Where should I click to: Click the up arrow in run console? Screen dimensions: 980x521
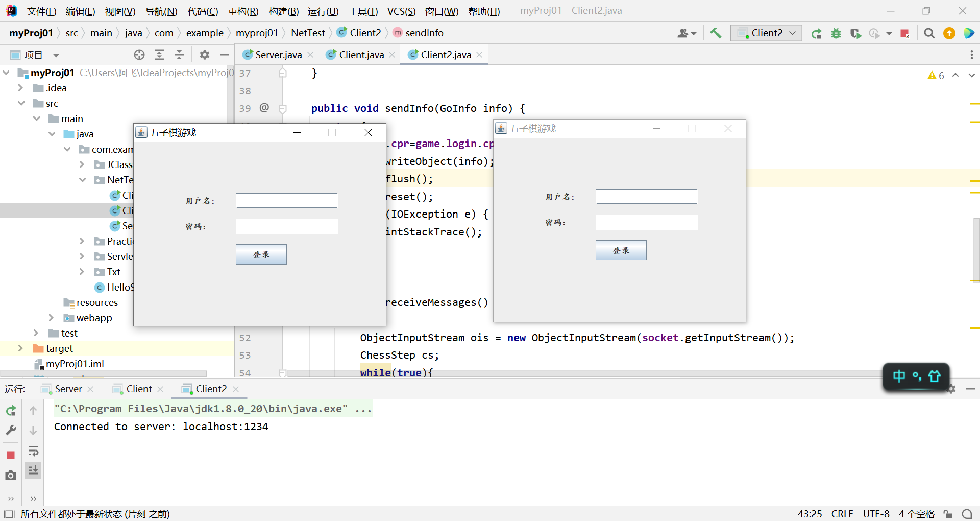tap(33, 411)
